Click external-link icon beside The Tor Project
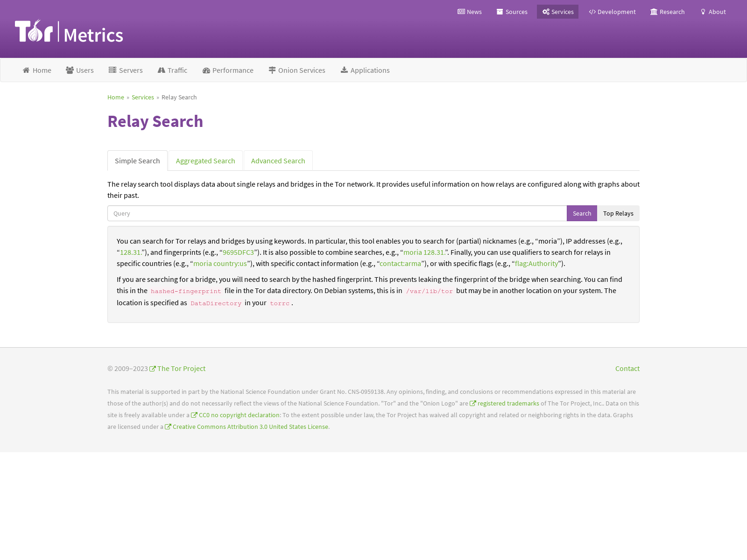This screenshot has width=747, height=560. [153, 369]
